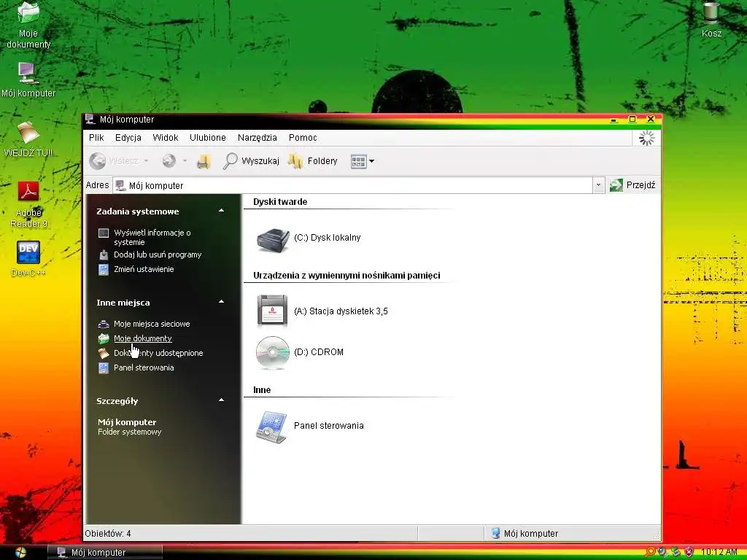747x560 pixels.
Task: Open the Narzędzia menu
Action: [258, 138]
